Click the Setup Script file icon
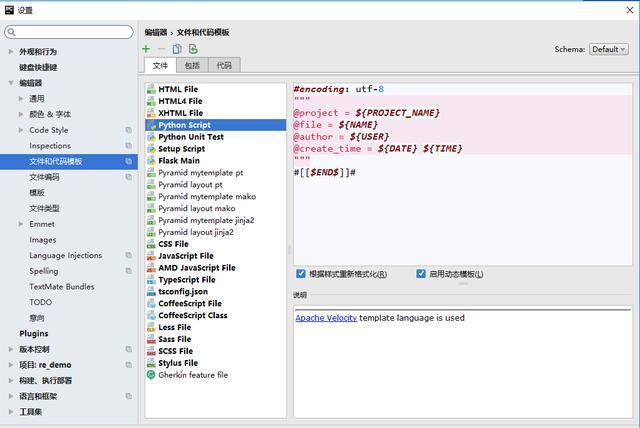Viewport: 640px width, 428px height. pos(151,149)
